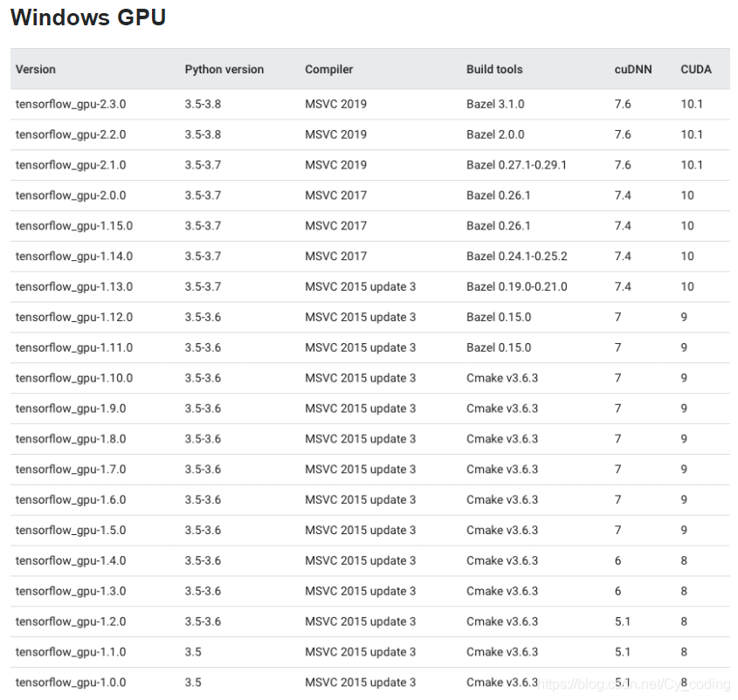
Task: Click MSVC 2015 update 3 in tensorflow_gpu-1.13.0 row
Action: click(360, 287)
